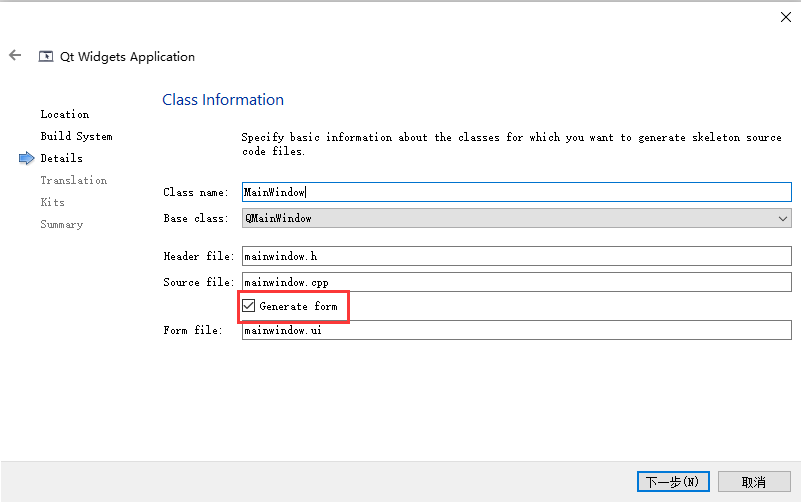801x503 pixels.
Task: Click the Qt Widgets Application title text
Action: tap(127, 57)
